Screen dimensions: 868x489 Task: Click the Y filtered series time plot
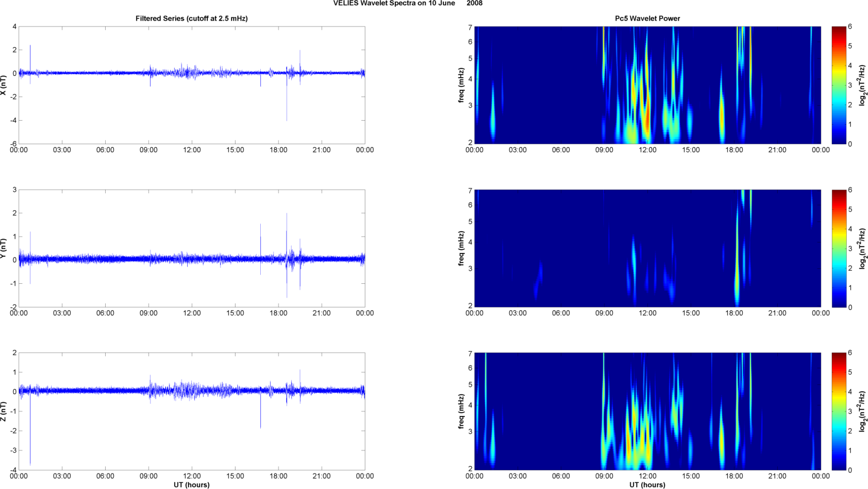192,248
